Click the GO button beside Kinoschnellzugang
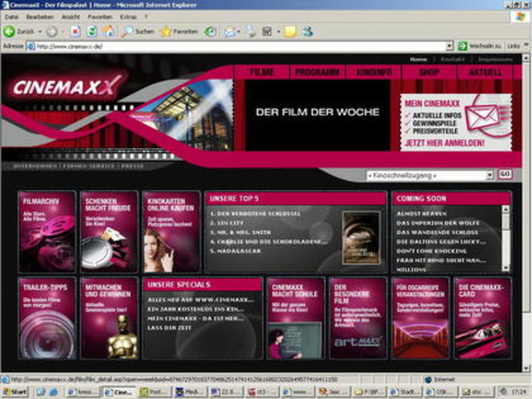Viewport: 532px width, 399px height. click(x=505, y=174)
